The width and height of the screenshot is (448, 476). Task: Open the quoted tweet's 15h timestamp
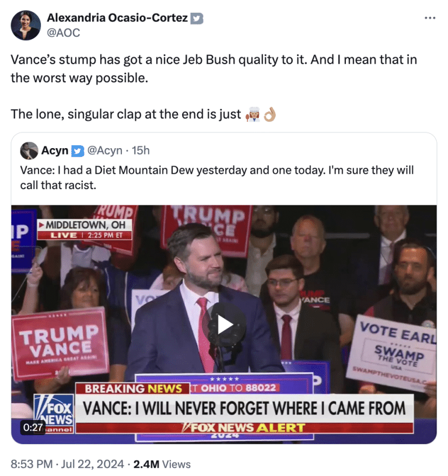coord(141,150)
